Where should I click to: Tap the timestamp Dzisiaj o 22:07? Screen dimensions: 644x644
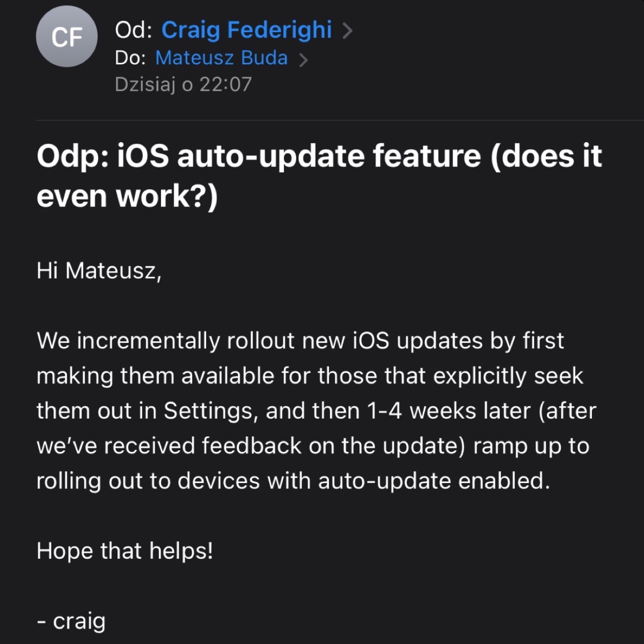point(184,84)
